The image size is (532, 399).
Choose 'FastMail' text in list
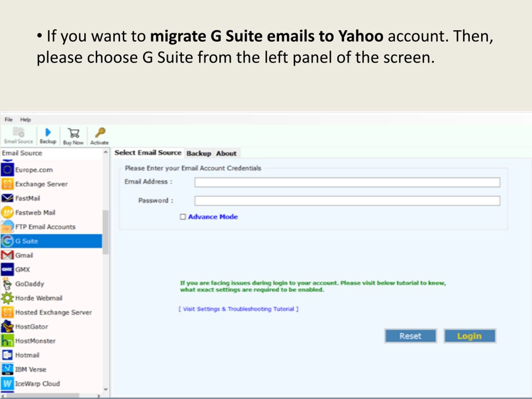(x=28, y=198)
